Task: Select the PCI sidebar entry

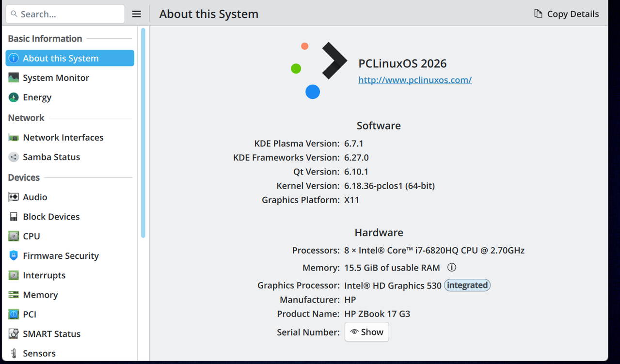Action: click(x=70, y=314)
